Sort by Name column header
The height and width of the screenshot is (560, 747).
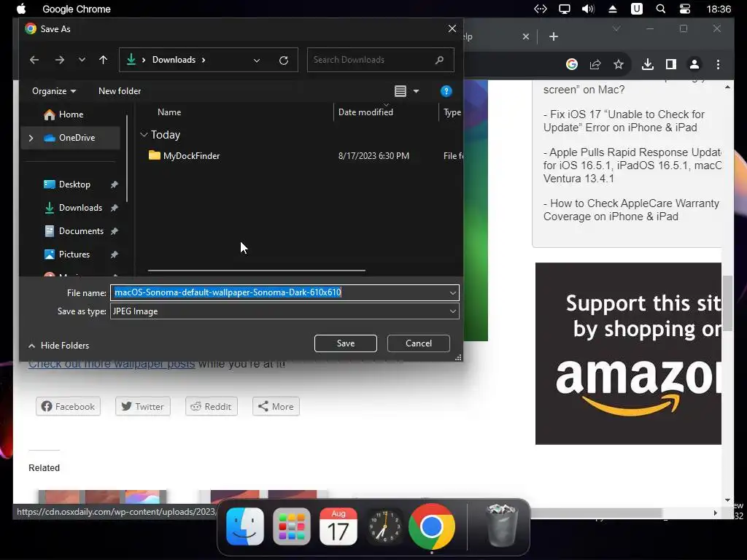pyautogui.click(x=169, y=112)
